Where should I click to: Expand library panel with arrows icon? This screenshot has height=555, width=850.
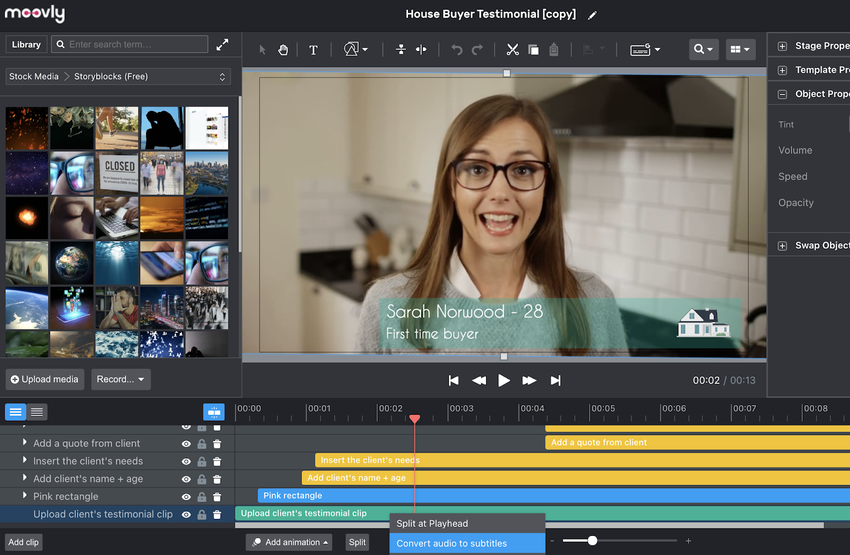222,44
